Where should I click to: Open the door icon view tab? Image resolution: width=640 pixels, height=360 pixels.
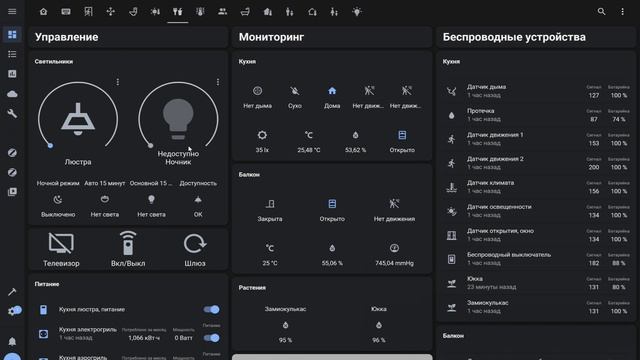pyautogui.click(x=88, y=11)
